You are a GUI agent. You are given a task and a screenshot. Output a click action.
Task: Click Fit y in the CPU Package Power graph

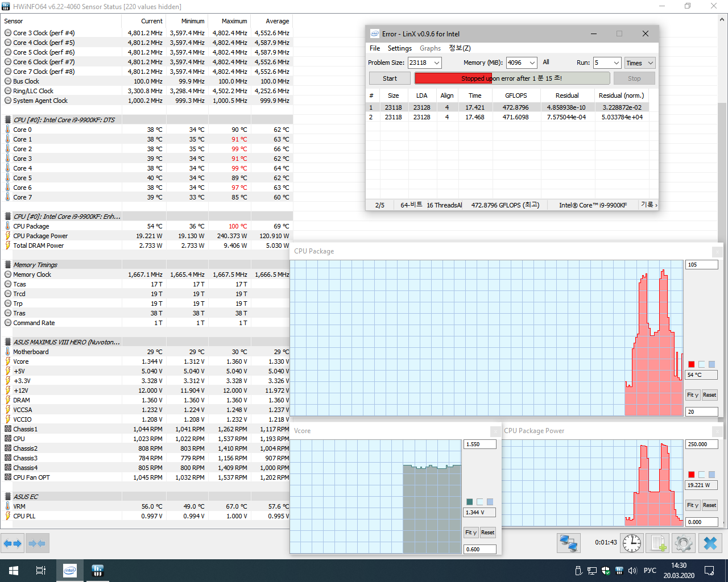[693, 505]
